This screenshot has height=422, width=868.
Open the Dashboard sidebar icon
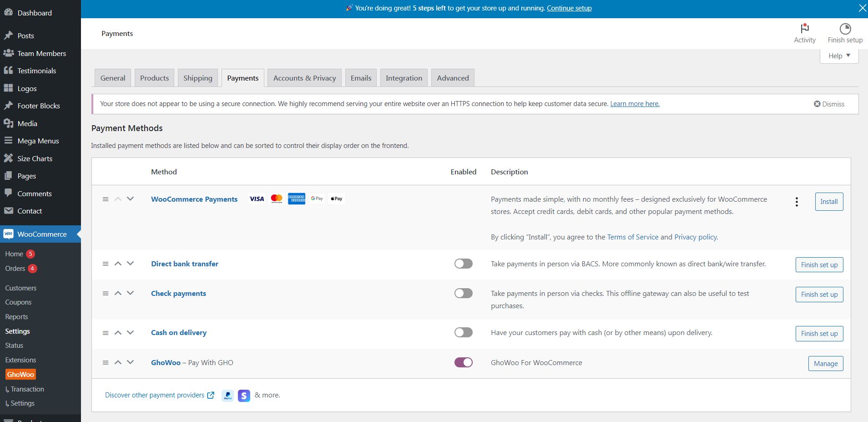click(x=8, y=13)
